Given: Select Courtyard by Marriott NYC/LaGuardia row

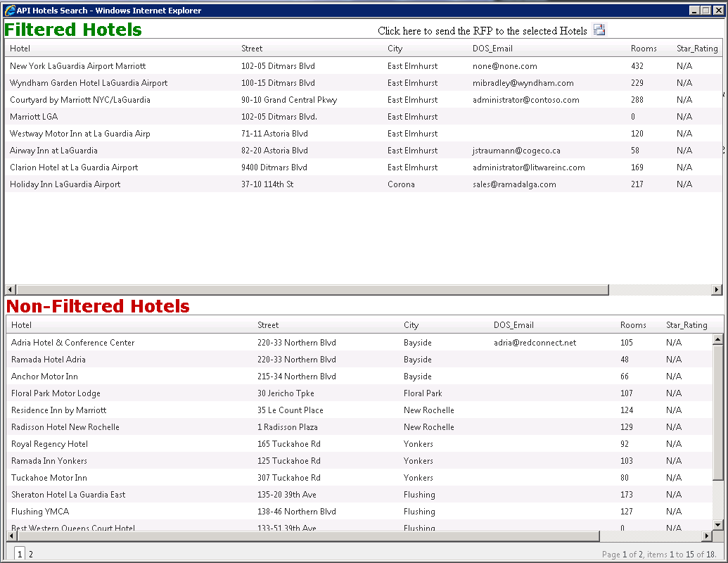Looking at the screenshot, I should [364, 99].
